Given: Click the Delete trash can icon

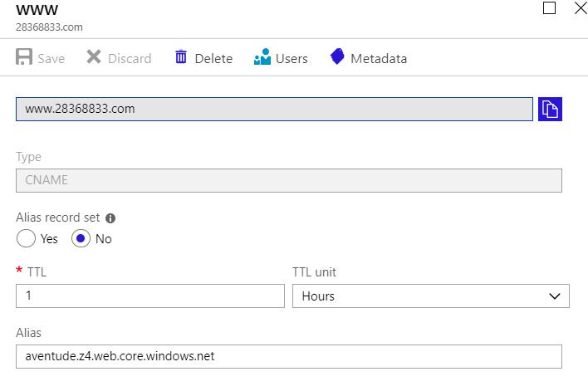Looking at the screenshot, I should 181,58.
